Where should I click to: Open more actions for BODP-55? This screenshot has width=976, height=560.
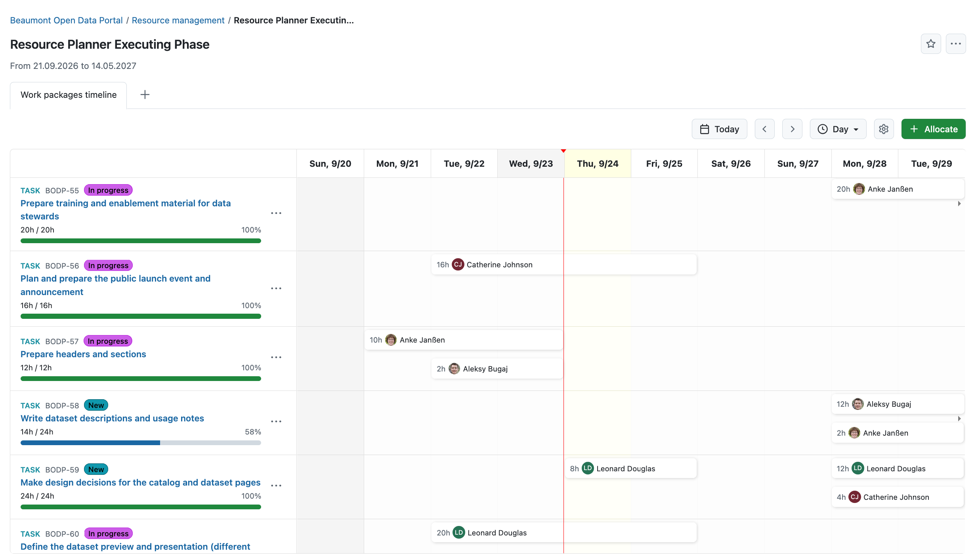[276, 213]
